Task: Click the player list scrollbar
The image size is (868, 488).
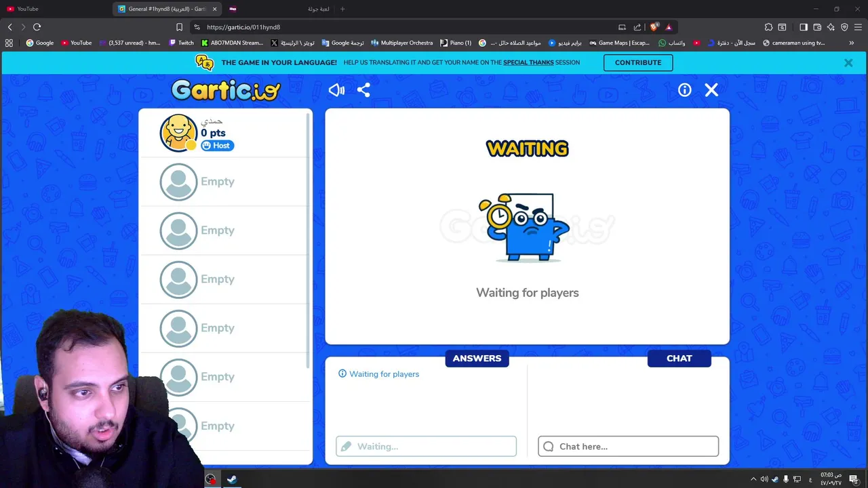Action: [309, 241]
